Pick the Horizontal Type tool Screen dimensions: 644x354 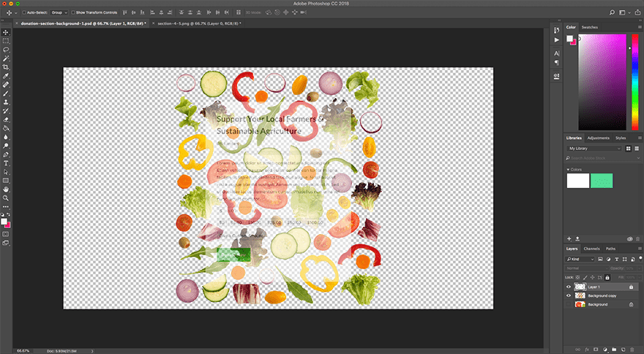click(x=6, y=162)
